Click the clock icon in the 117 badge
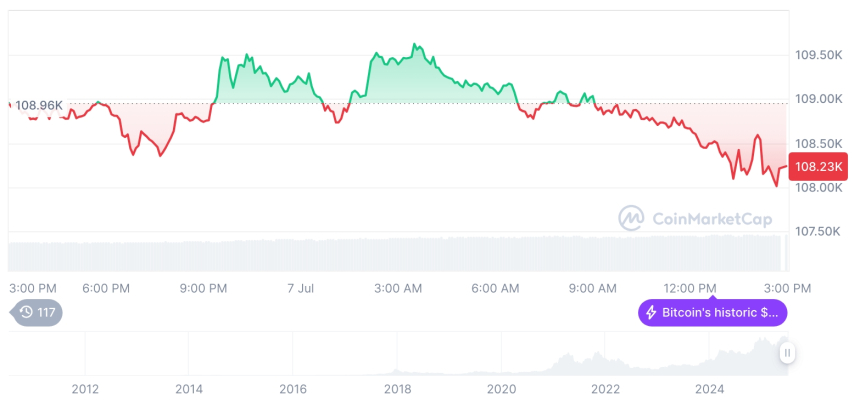Viewport: 860px width, 401px height. (x=26, y=313)
